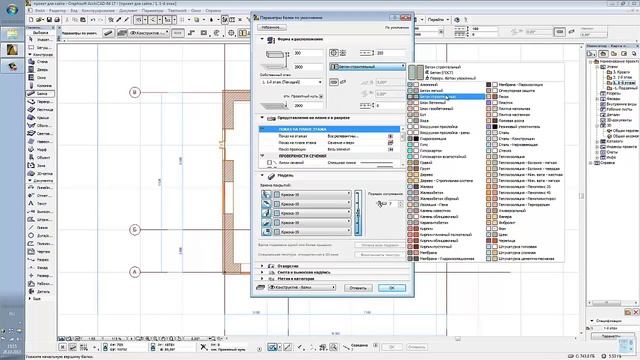Open the Файл menu

coord(40,11)
